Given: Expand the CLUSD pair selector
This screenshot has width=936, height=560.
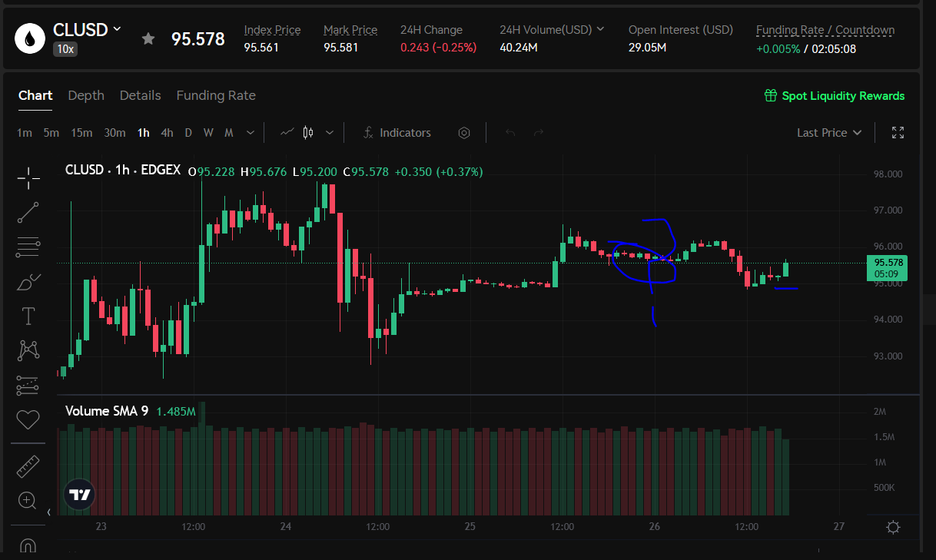Looking at the screenshot, I should click(x=117, y=28).
